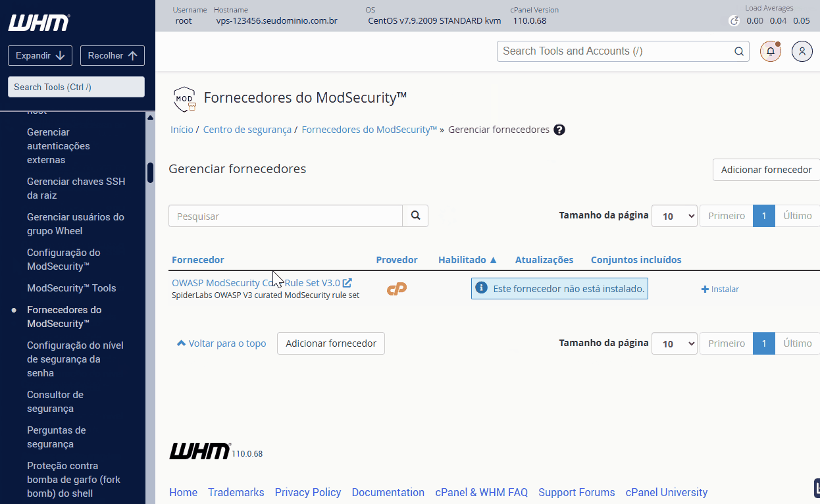
Task: Open cPanel University footer link
Action: tap(667, 492)
